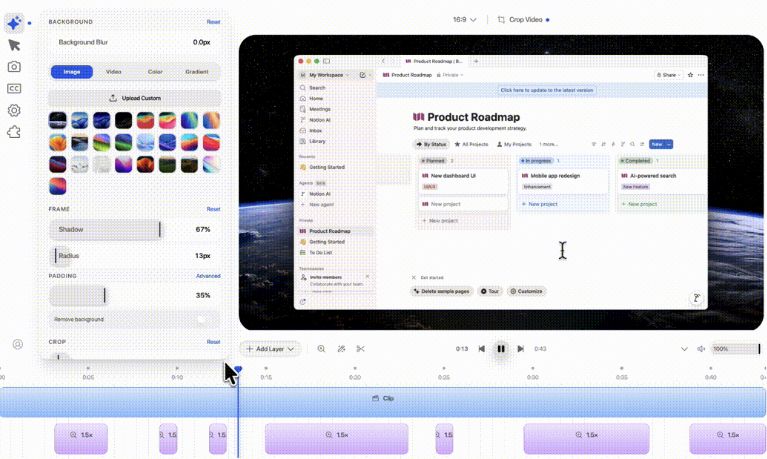The height and width of the screenshot is (459, 767).
Task: Click the Upload Custom button
Action: tap(135, 98)
